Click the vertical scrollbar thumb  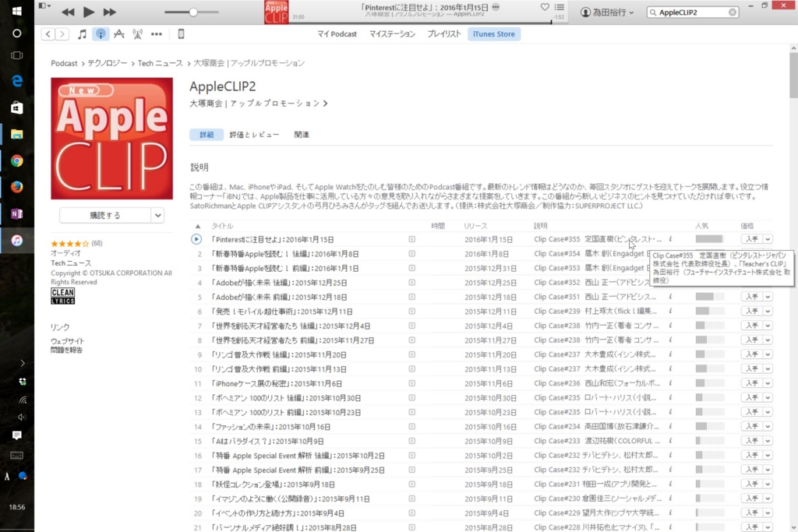tap(793, 75)
